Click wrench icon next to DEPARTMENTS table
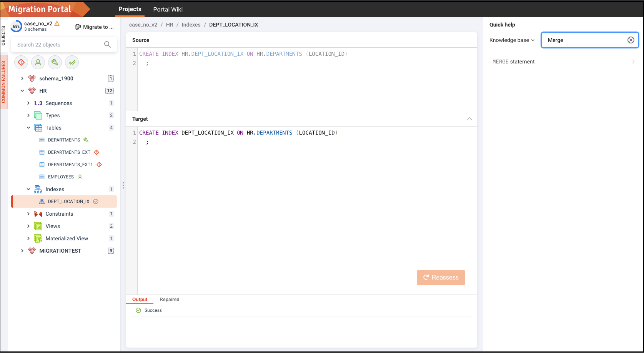Image resolution: width=644 pixels, height=353 pixels. pyautogui.click(x=86, y=140)
